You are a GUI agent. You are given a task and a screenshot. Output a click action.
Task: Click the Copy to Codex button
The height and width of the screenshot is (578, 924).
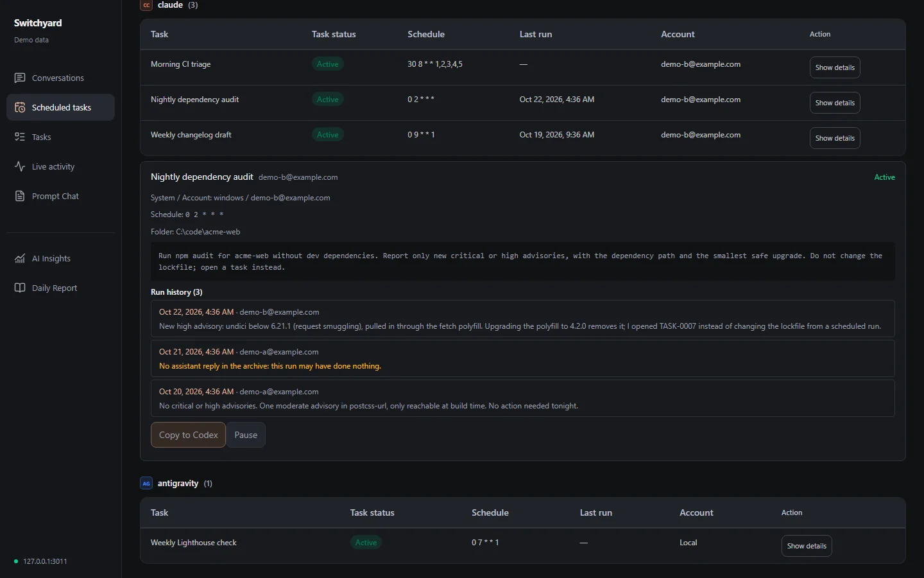[x=188, y=435]
